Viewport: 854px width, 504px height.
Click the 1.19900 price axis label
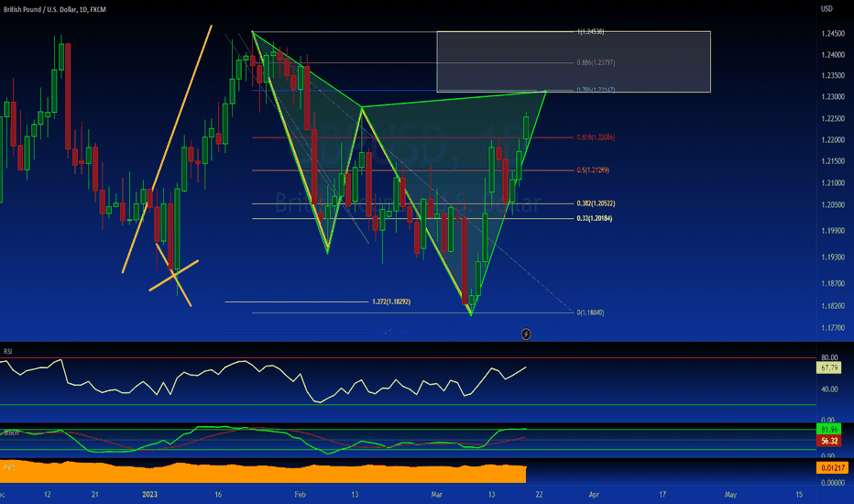coord(833,231)
